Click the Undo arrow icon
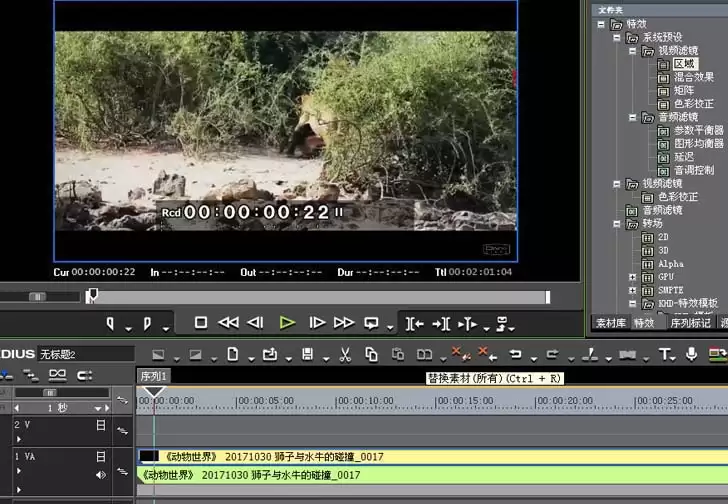The image size is (728, 504). click(515, 355)
